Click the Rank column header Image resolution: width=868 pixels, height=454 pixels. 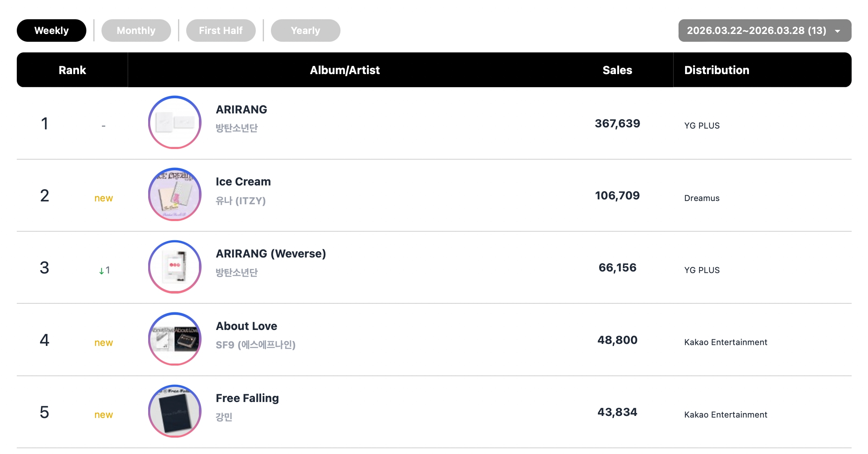tap(72, 70)
